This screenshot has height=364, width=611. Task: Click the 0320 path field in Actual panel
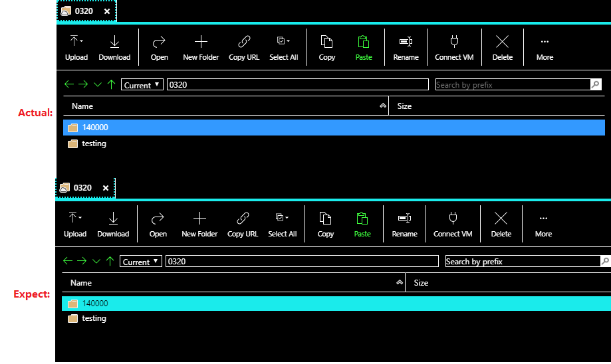pos(298,84)
